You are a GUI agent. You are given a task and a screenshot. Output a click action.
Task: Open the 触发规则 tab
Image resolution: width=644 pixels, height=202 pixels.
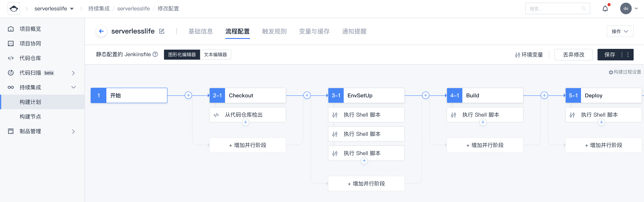pos(274,31)
